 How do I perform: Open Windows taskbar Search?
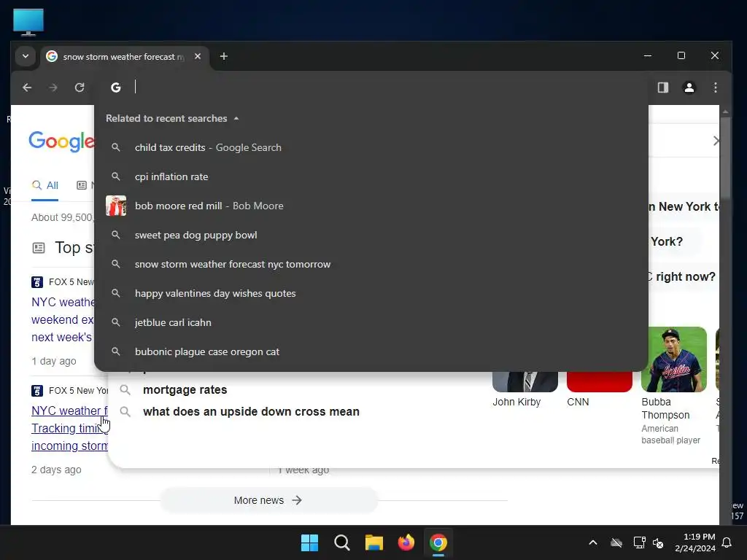341,542
